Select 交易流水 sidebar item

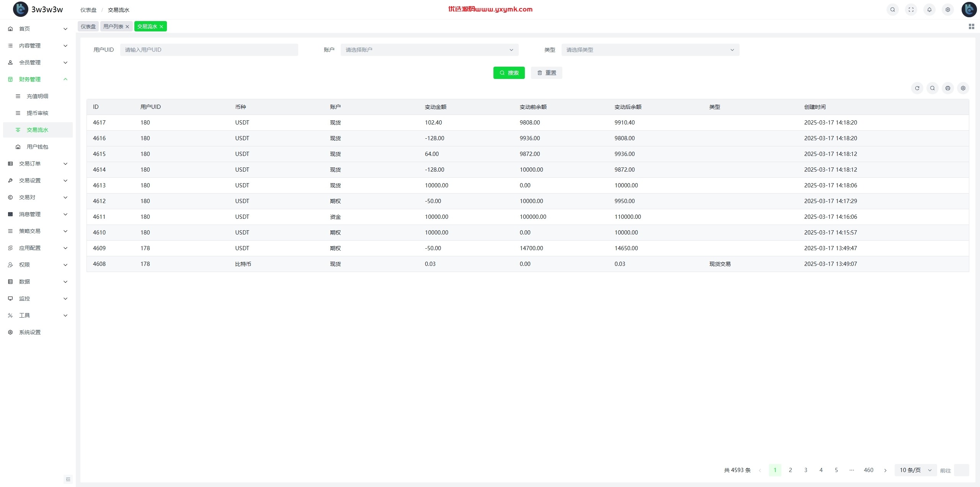pyautogui.click(x=38, y=130)
